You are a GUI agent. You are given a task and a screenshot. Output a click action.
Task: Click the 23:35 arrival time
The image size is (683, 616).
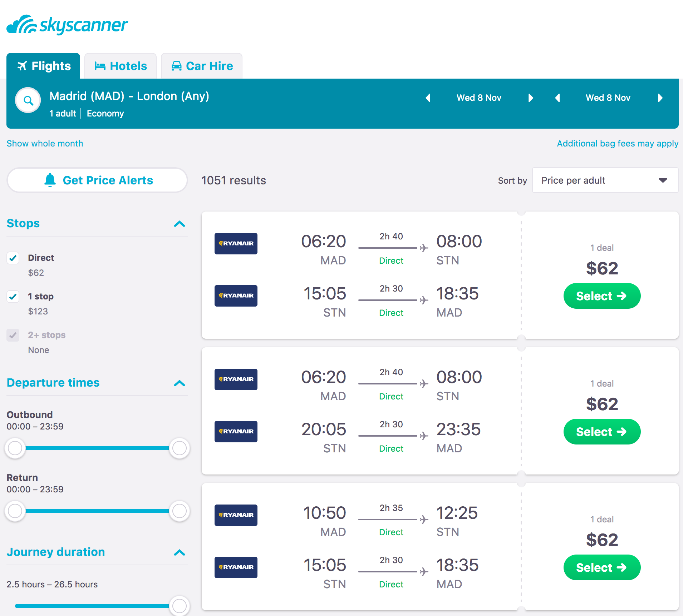[458, 429]
